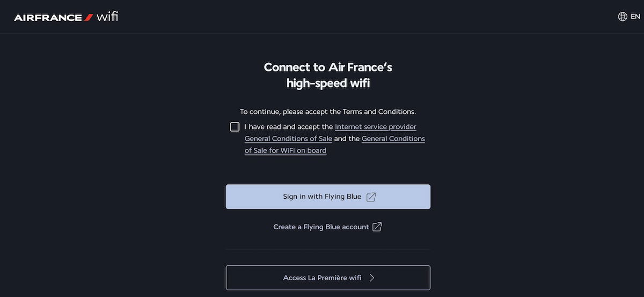This screenshot has width=644, height=297.
Task: Click the globe language icon
Action: pyautogui.click(x=623, y=17)
